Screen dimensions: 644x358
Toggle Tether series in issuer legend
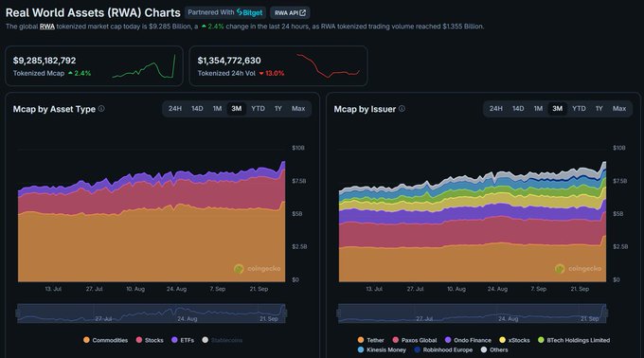click(x=371, y=340)
